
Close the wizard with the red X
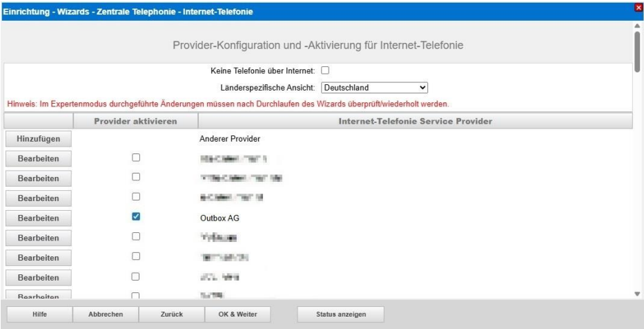coord(638,6)
